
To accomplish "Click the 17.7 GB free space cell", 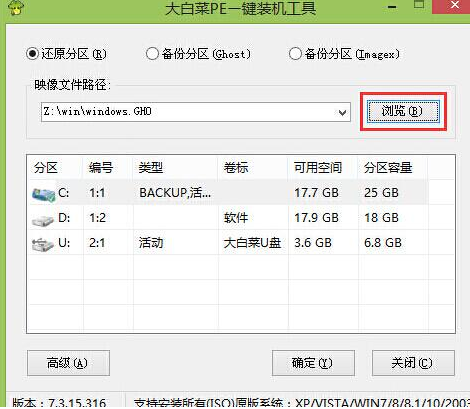I will [x=316, y=193].
